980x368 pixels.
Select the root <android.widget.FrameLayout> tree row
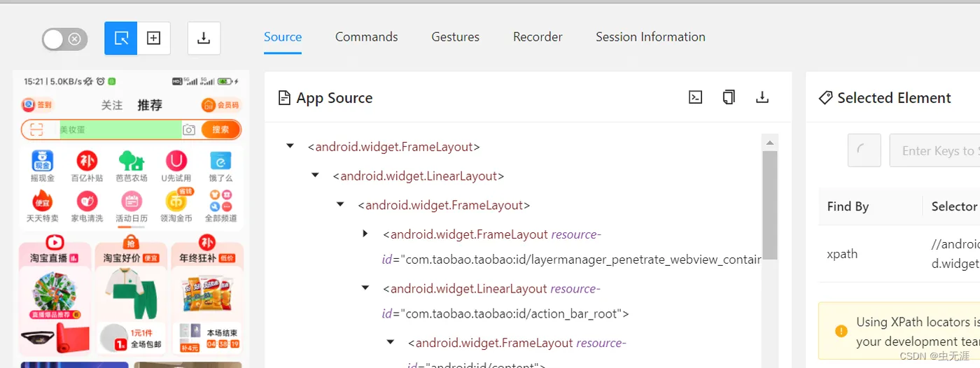coord(393,147)
